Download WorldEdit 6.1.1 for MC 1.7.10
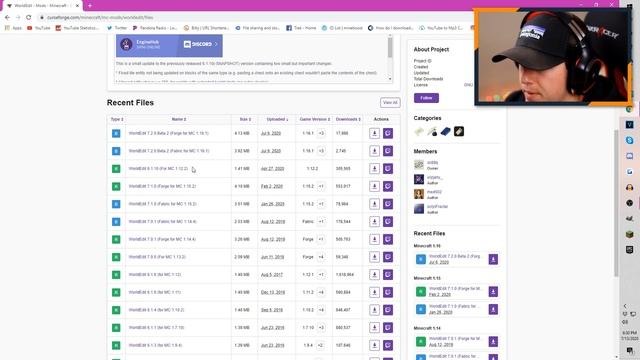The height and width of the screenshot is (360, 640). 374,327
